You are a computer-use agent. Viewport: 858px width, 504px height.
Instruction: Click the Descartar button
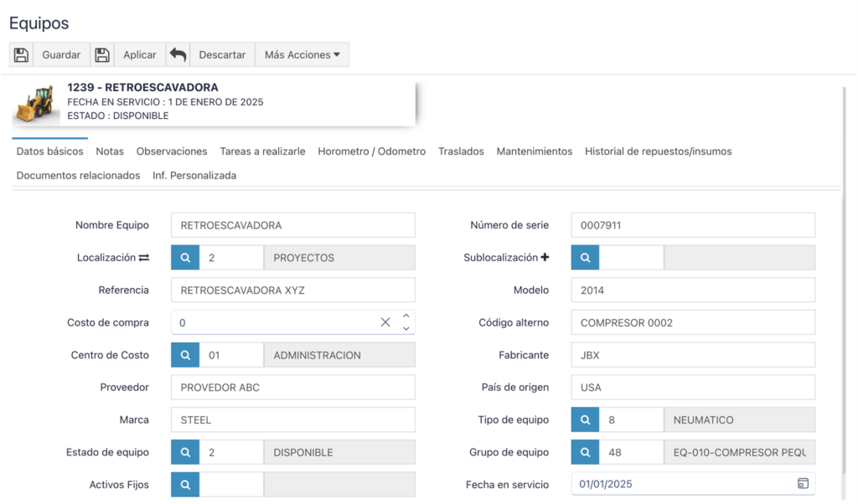point(221,54)
